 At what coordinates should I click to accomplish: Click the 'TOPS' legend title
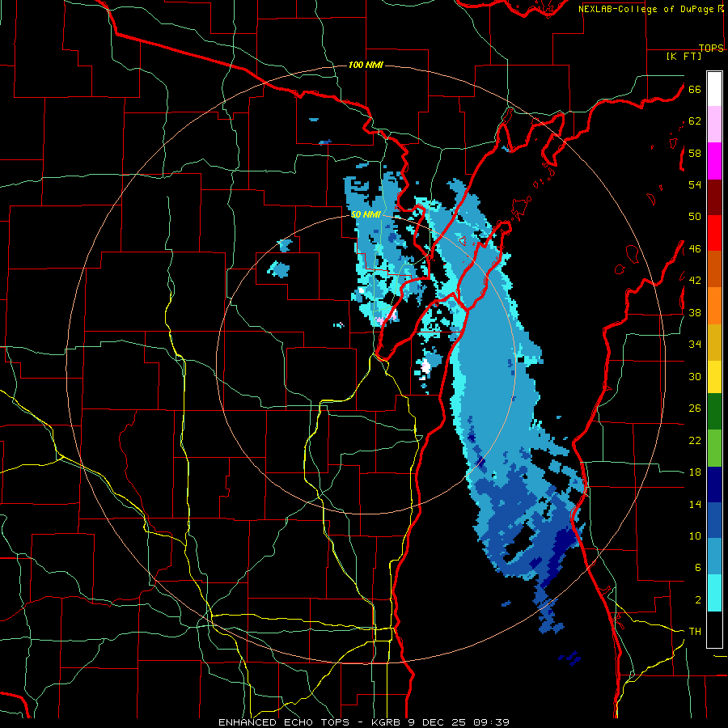tap(711, 48)
